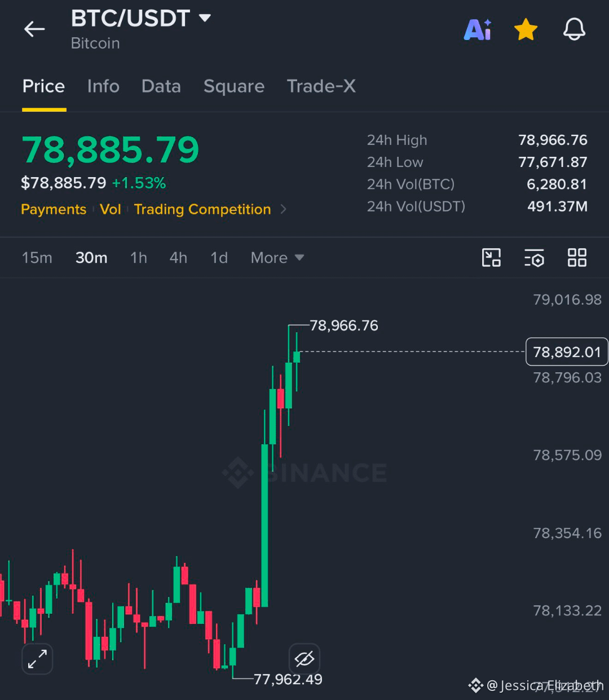The height and width of the screenshot is (700, 609).
Task: Switch to the Trade-X tab
Action: 321,86
